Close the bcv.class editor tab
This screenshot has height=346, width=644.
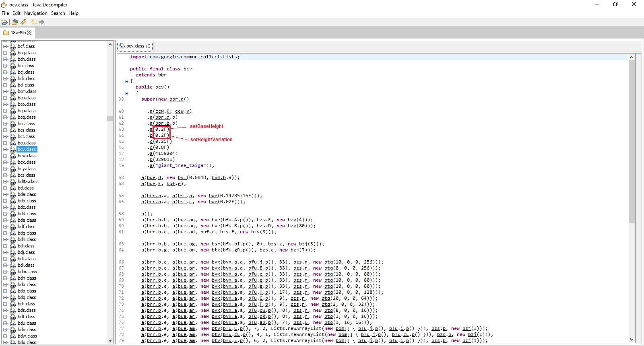click(x=148, y=46)
